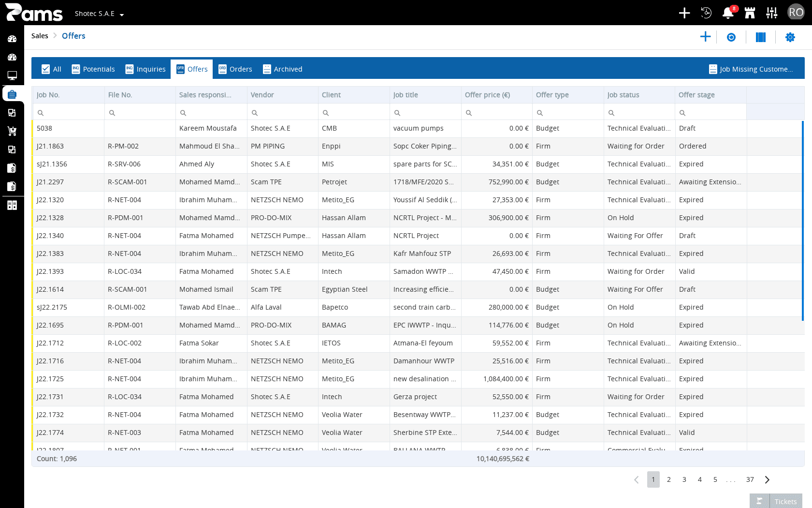This screenshot has width=812, height=508.
Task: Click the blue refresh icon
Action: pyautogui.click(x=731, y=37)
